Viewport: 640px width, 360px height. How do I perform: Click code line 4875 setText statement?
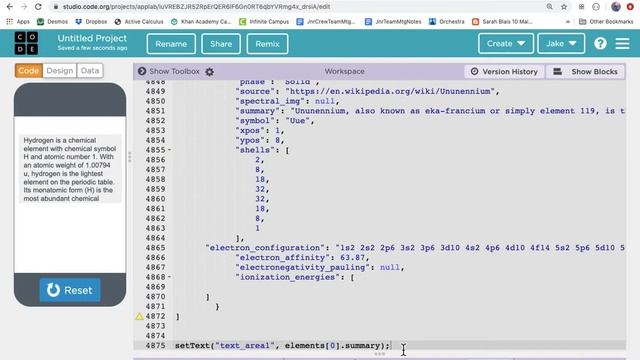(x=282, y=345)
